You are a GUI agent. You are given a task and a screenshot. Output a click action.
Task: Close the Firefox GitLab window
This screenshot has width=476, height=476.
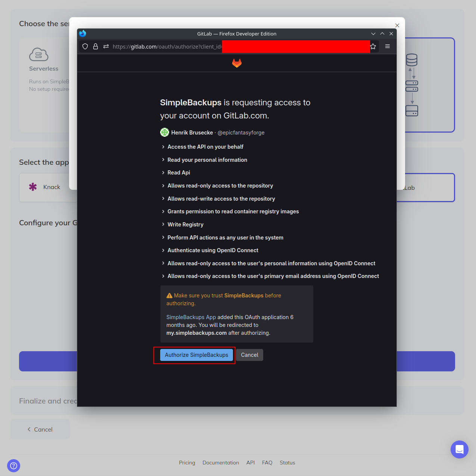pos(391,34)
